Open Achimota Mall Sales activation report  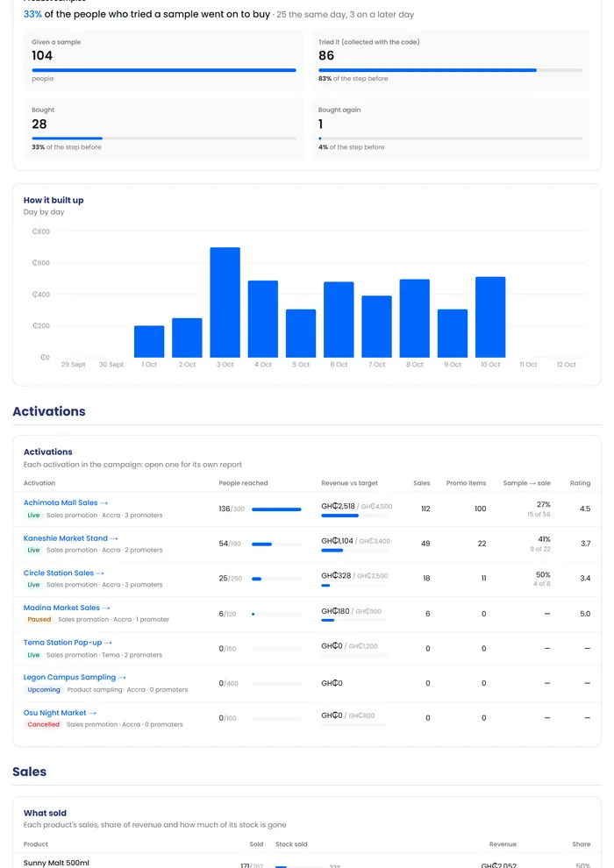click(65, 502)
